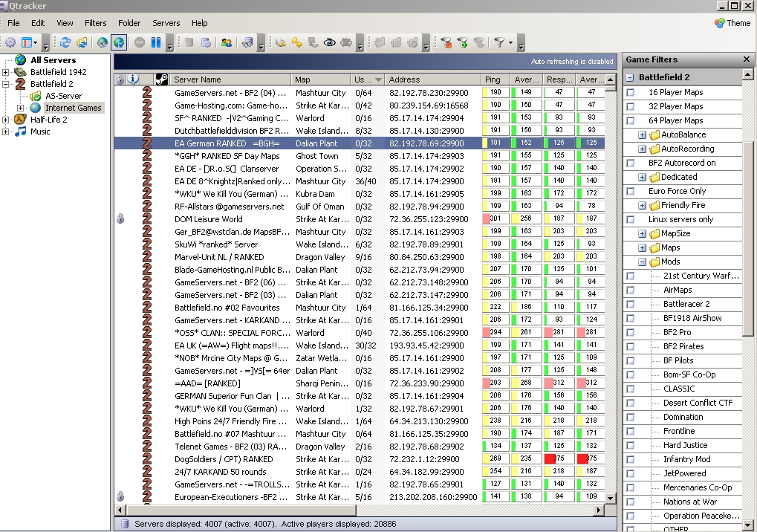Click the layout table view icon
The width and height of the screenshot is (757, 532).
click(x=27, y=42)
